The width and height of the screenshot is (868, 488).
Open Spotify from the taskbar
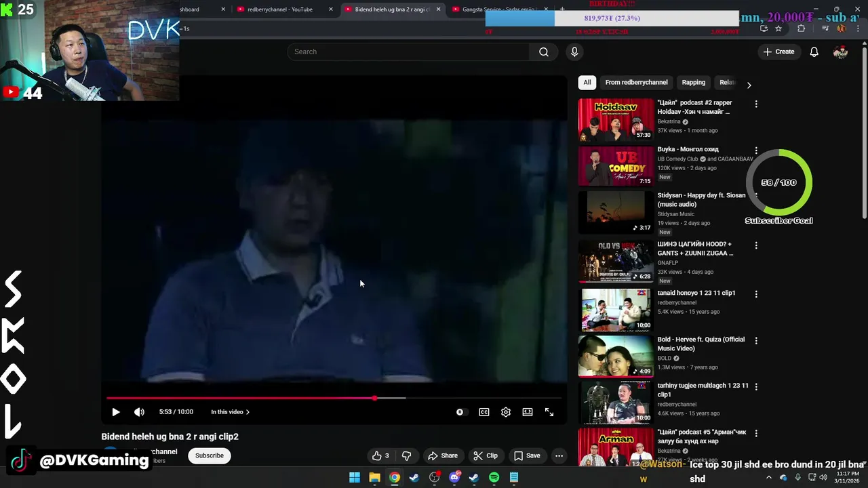tap(494, 478)
